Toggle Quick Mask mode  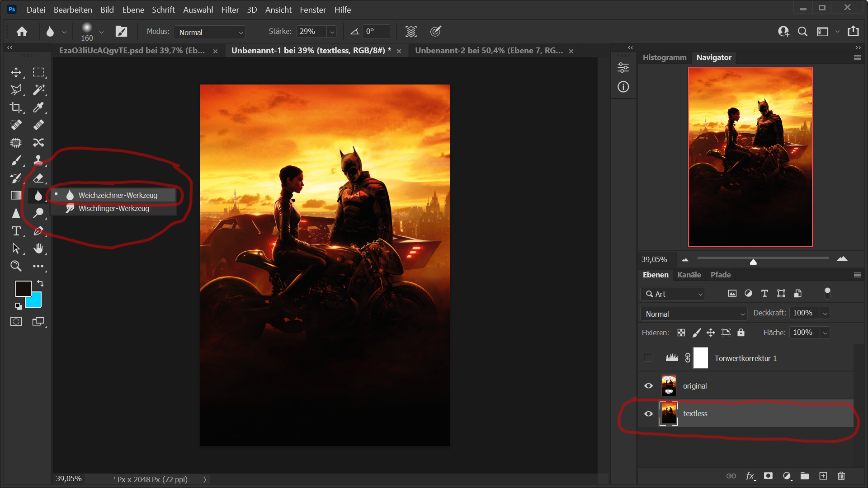tap(16, 322)
